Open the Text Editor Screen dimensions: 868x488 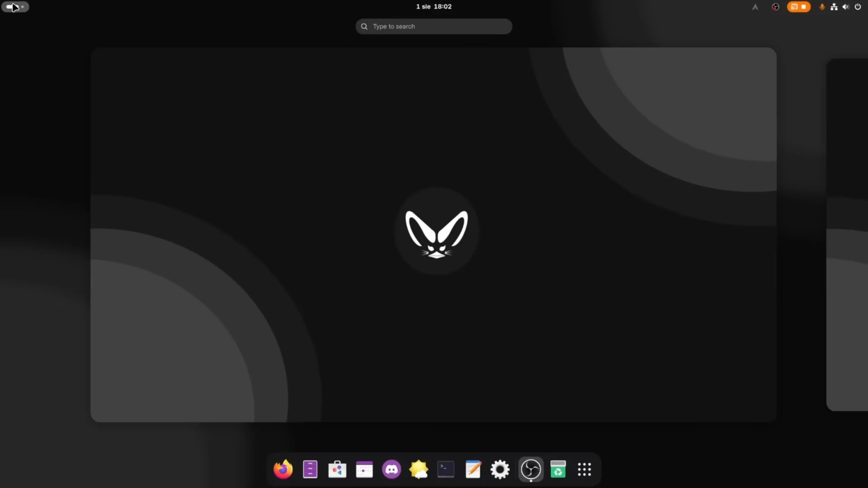pyautogui.click(x=473, y=470)
